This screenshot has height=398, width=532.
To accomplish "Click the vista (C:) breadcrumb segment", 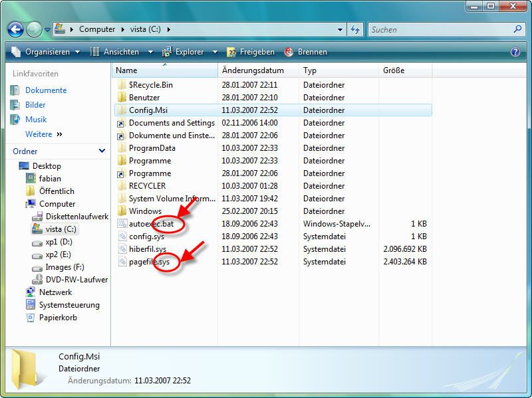I will pos(145,29).
